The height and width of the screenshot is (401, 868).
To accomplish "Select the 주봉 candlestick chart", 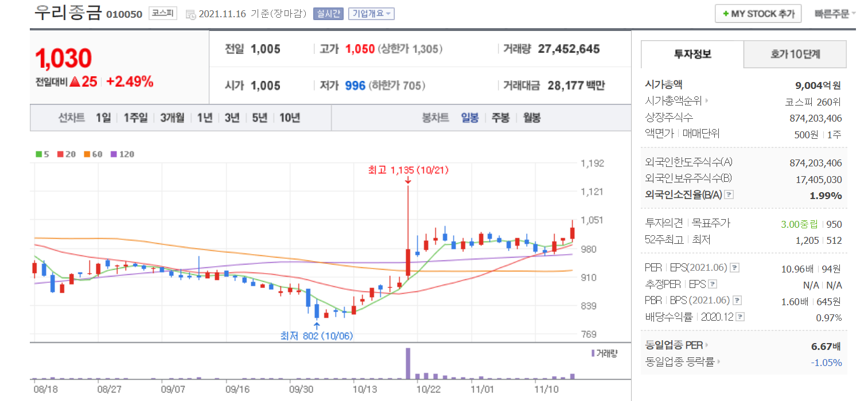I will coord(500,118).
